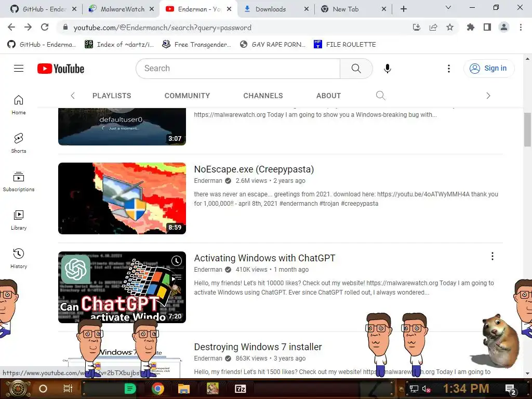Click the address bar URL

click(162, 28)
